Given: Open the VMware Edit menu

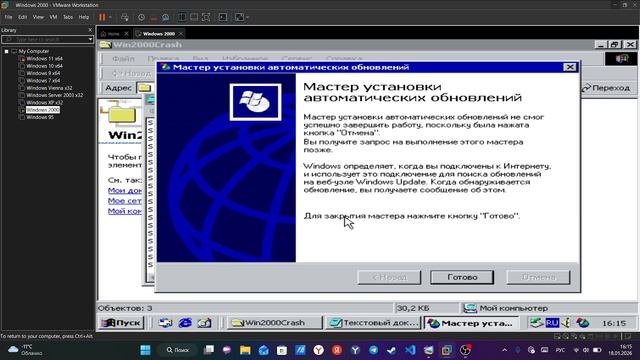Looking at the screenshot, I should pyautogui.click(x=22, y=17).
